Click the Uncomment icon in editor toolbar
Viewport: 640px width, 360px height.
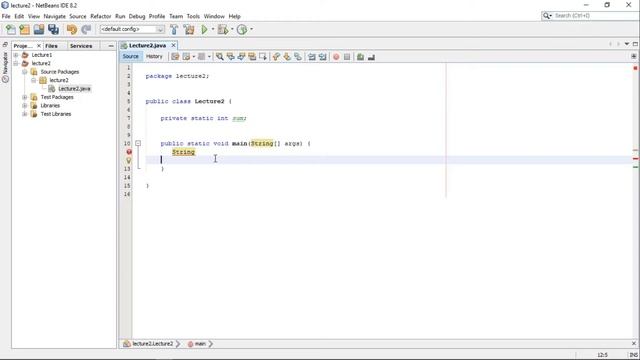371,57
